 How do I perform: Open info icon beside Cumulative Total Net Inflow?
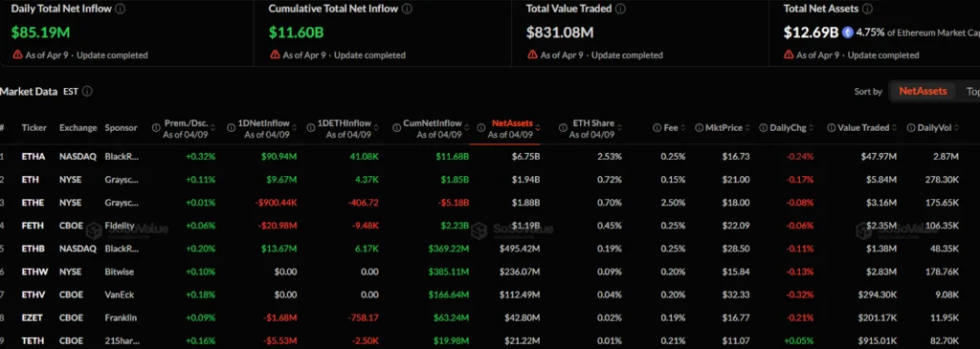[408, 10]
